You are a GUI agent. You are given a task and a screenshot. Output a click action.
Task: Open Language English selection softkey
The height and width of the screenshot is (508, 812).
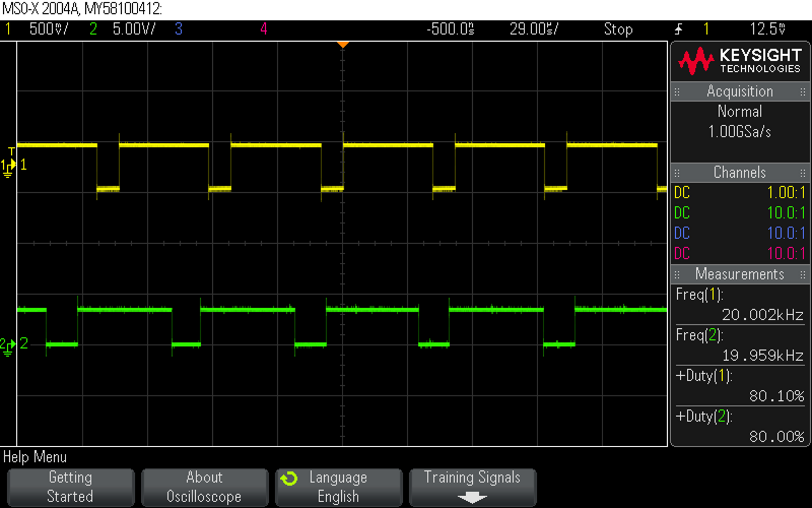click(338, 487)
